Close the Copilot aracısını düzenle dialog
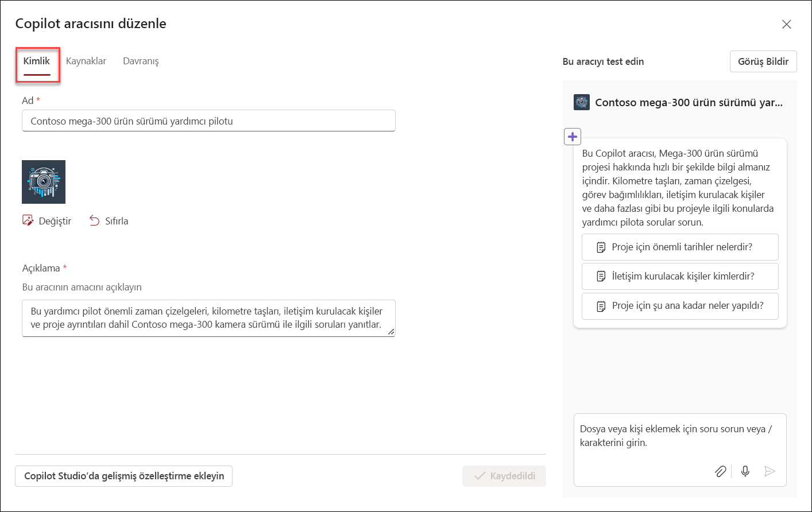 [787, 24]
